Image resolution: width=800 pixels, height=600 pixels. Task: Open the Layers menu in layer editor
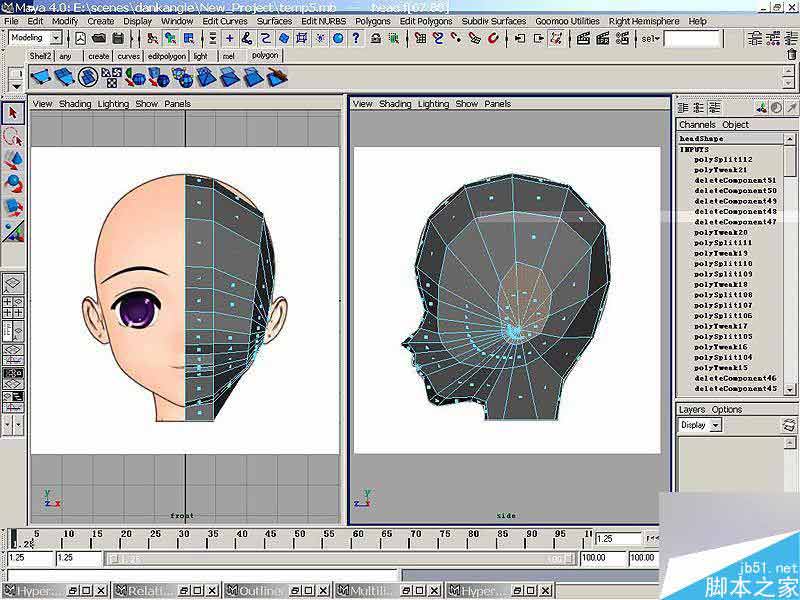[692, 410]
